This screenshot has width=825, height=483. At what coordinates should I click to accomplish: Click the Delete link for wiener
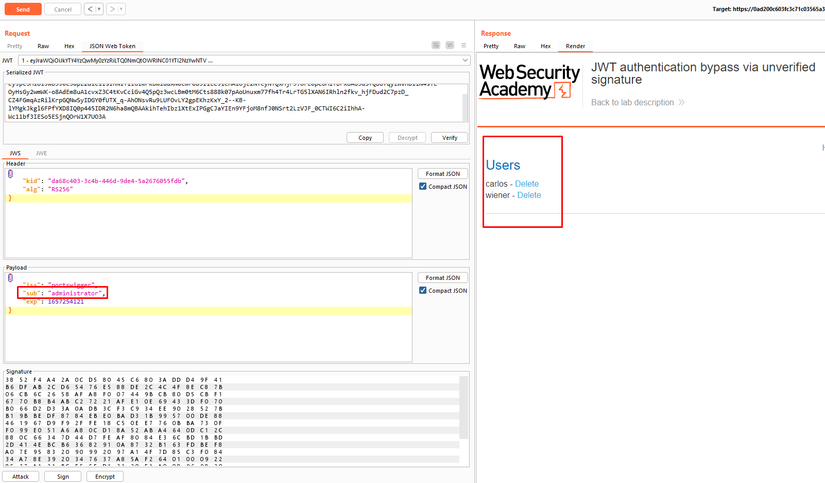(529, 195)
